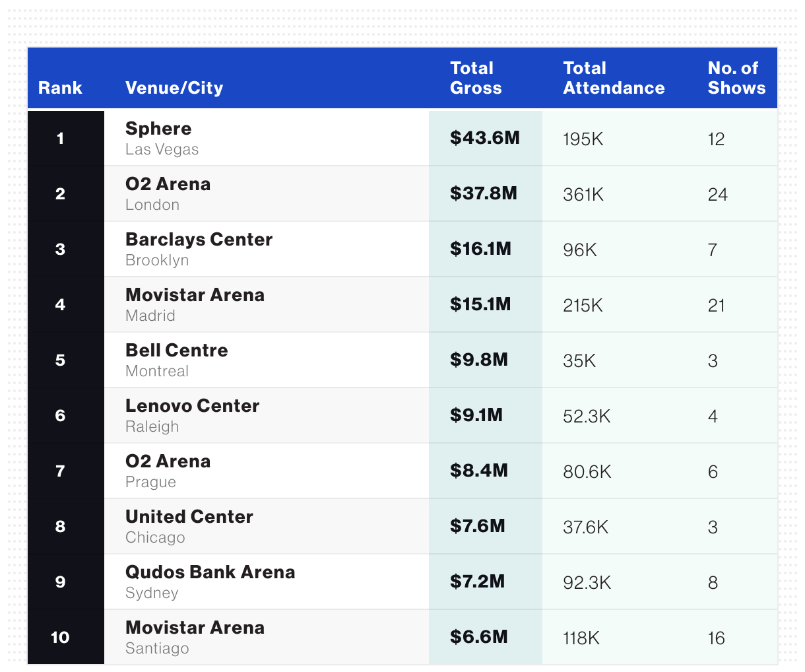Select the $15.1M gross cell
This screenshot has height=672, width=805.
tap(480, 304)
